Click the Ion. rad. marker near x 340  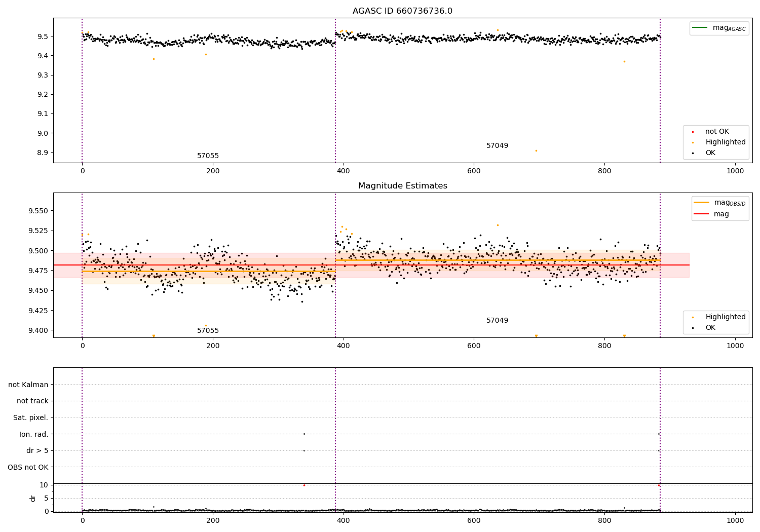click(x=304, y=434)
